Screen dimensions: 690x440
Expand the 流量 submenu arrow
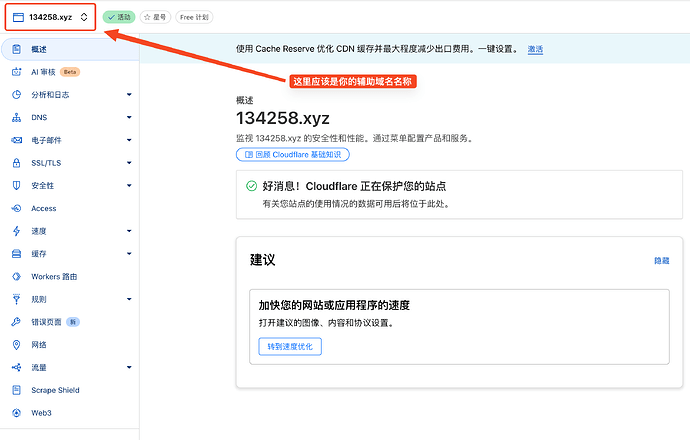pos(129,367)
